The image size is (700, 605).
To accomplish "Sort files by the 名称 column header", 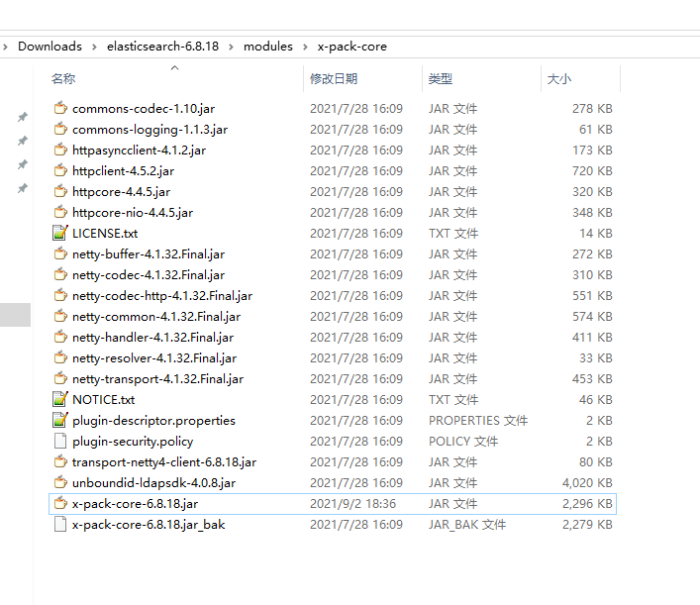I will (63, 78).
